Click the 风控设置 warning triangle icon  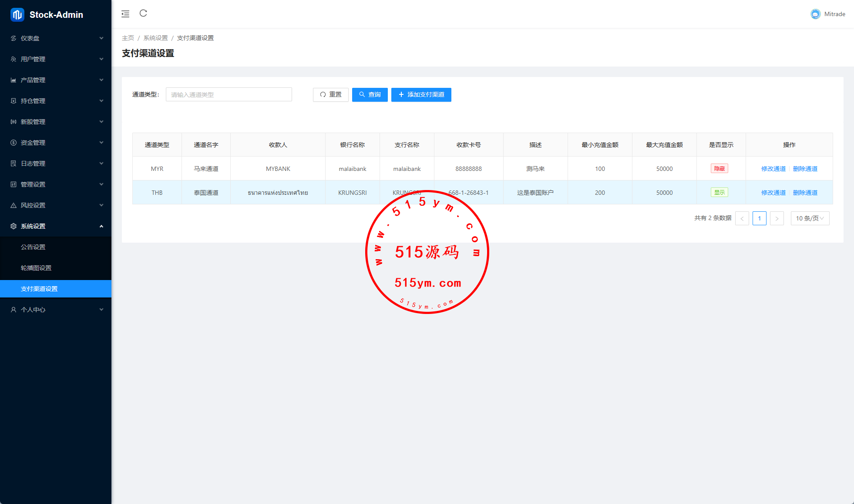pyautogui.click(x=13, y=205)
